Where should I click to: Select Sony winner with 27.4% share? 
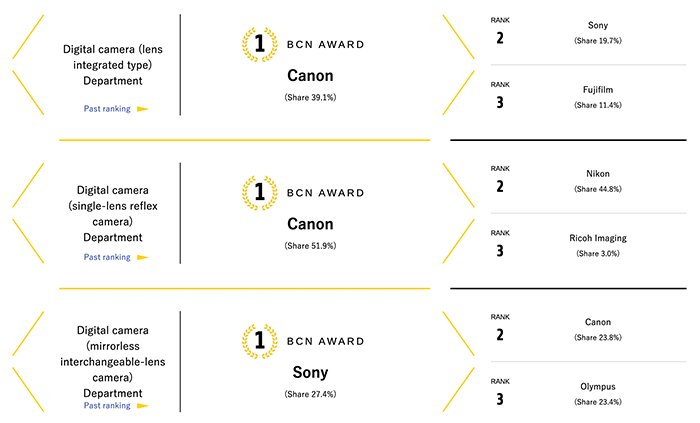pyautogui.click(x=310, y=373)
